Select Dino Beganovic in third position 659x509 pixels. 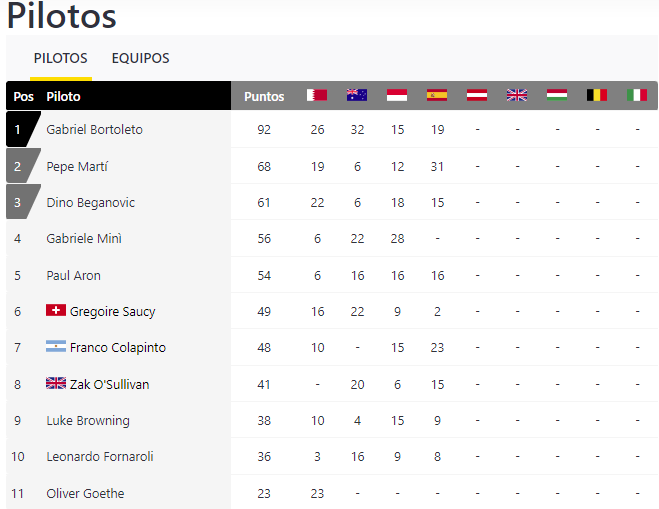[90, 203]
